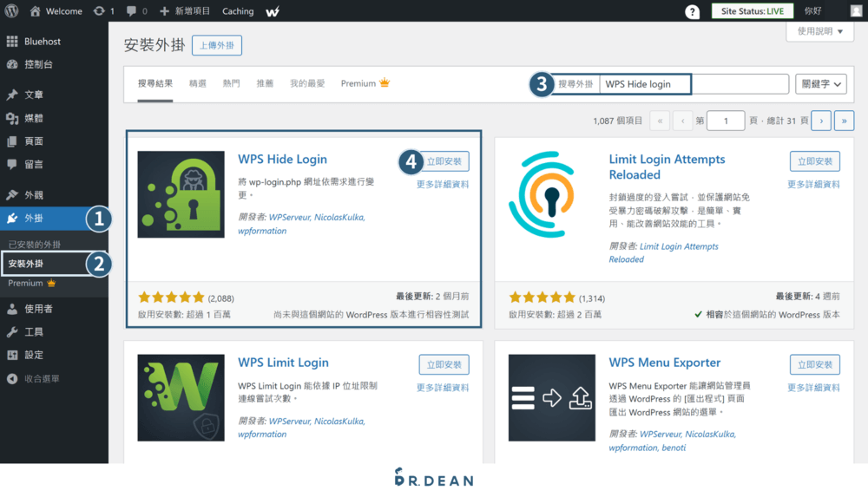868x497 pixels.
Task: Open the 外觀 appearance brush icon
Action: pyautogui.click(x=11, y=195)
